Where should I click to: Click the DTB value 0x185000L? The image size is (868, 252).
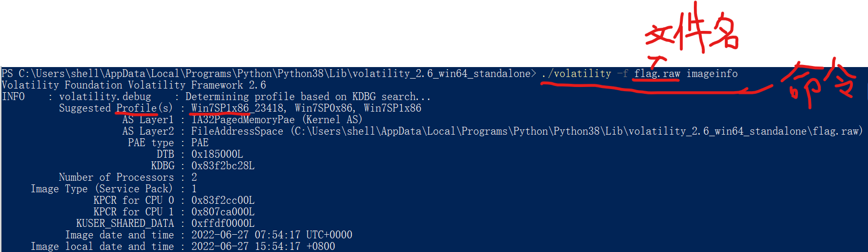(x=217, y=155)
